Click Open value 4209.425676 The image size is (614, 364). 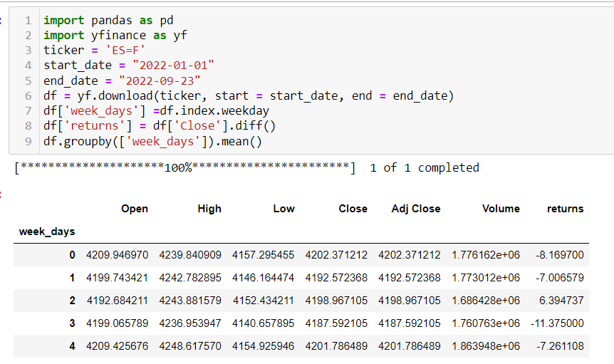tap(117, 346)
